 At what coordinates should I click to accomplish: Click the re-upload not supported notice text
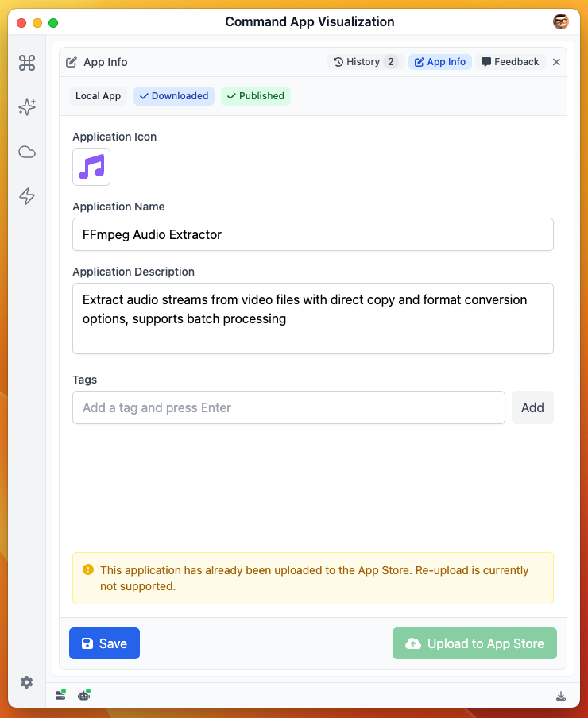pyautogui.click(x=314, y=578)
